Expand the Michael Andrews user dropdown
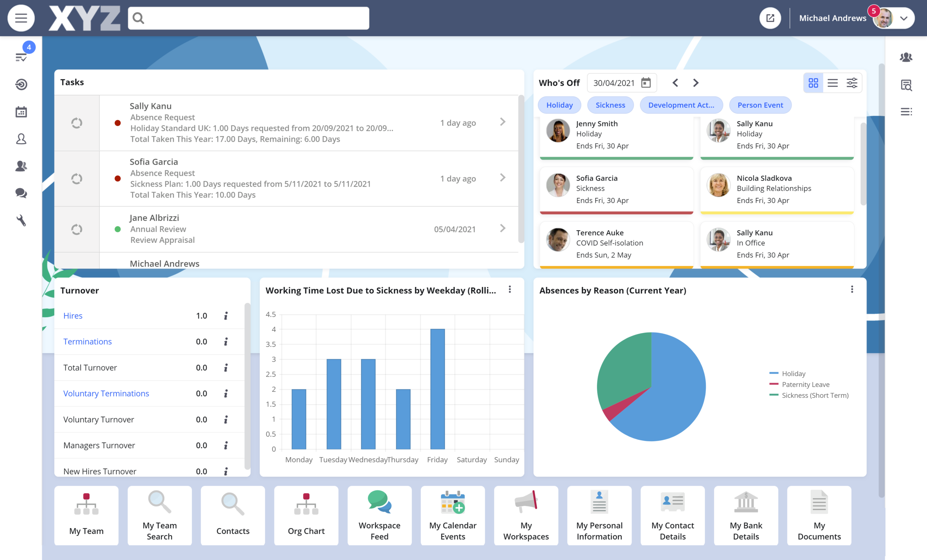This screenshot has height=560, width=927. [903, 18]
